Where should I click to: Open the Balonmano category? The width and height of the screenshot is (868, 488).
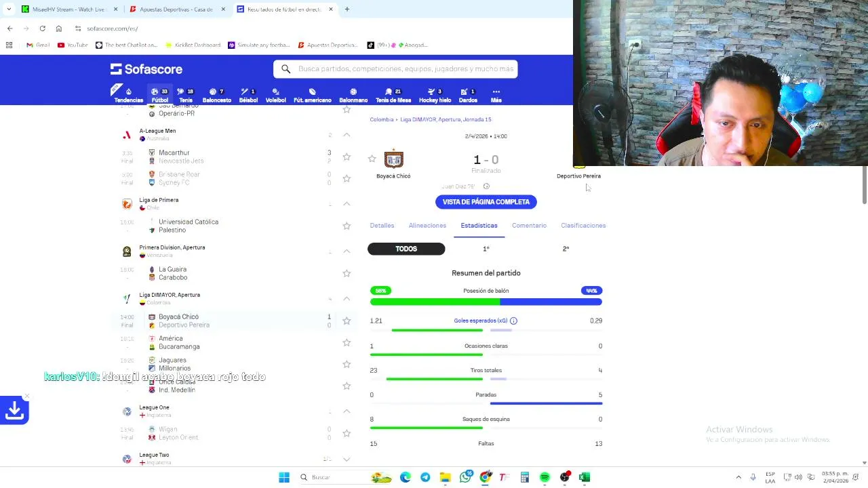(x=353, y=95)
